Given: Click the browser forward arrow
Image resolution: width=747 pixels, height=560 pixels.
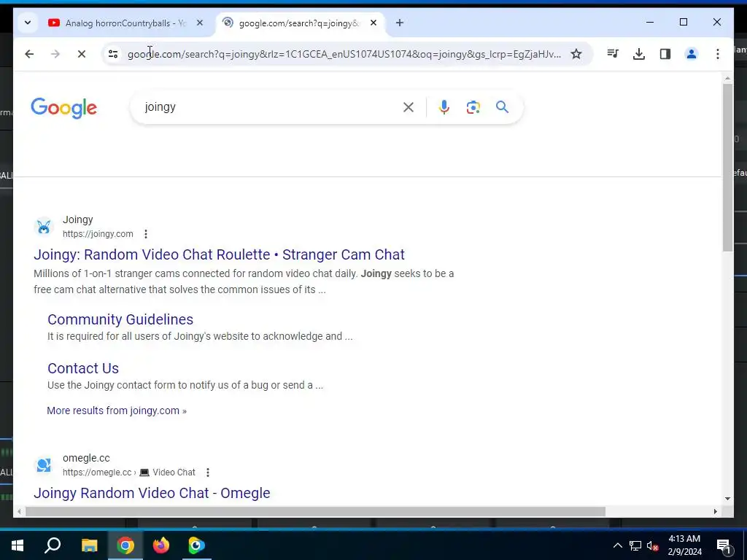Looking at the screenshot, I should click(55, 54).
